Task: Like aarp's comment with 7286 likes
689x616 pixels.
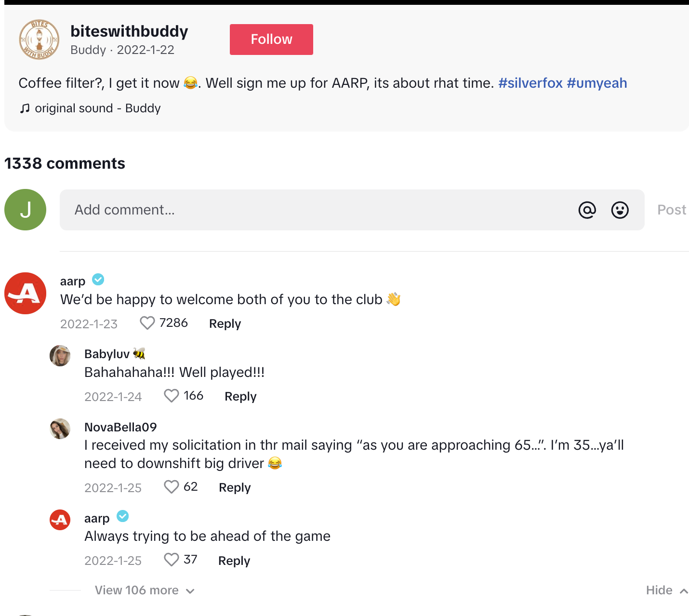Action: coord(147,323)
